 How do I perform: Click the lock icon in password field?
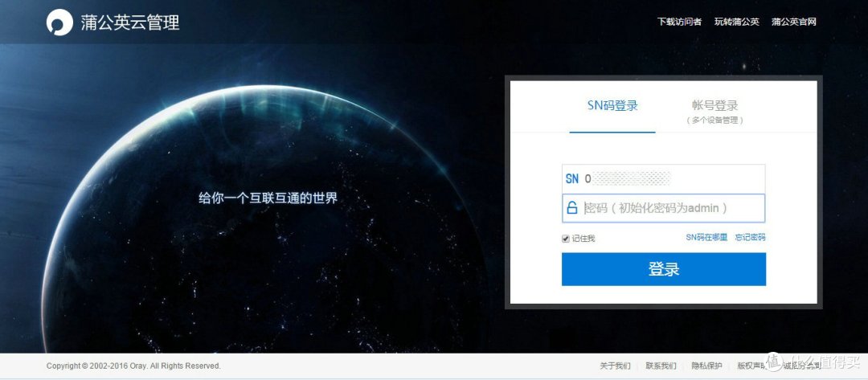click(x=571, y=208)
